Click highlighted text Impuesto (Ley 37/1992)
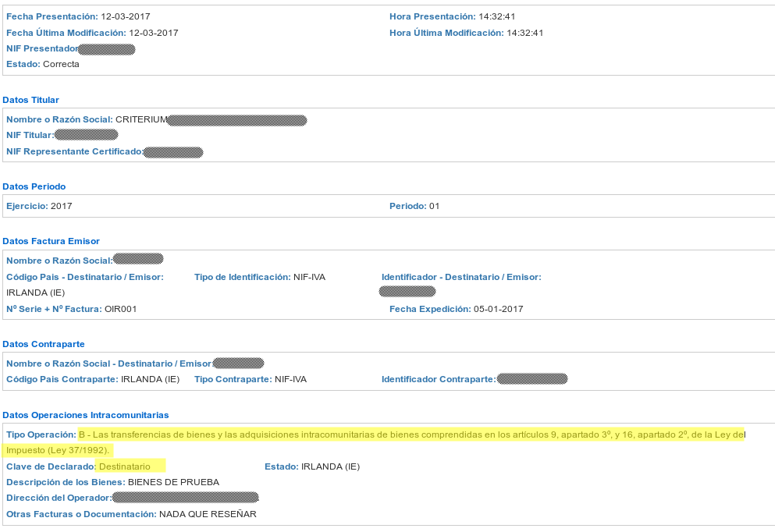 58,450
